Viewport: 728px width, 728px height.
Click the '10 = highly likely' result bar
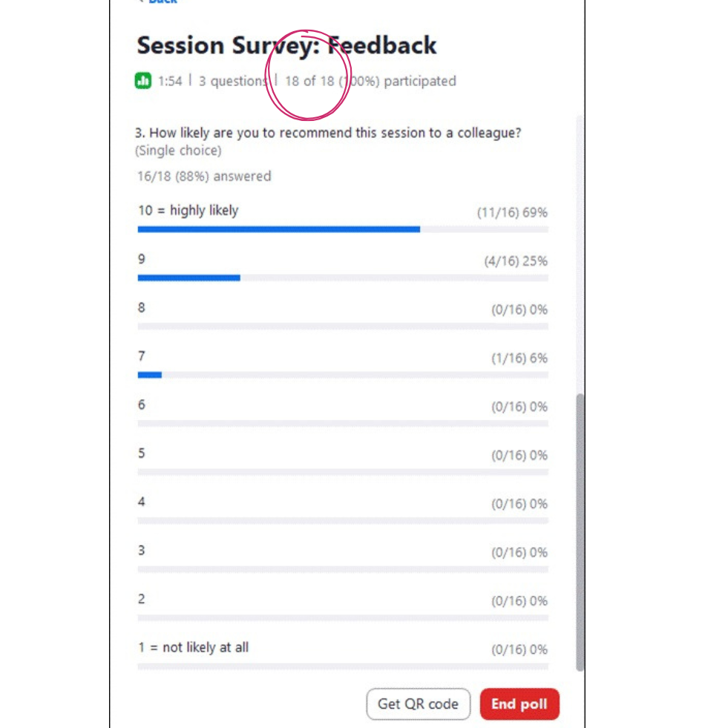(279, 229)
